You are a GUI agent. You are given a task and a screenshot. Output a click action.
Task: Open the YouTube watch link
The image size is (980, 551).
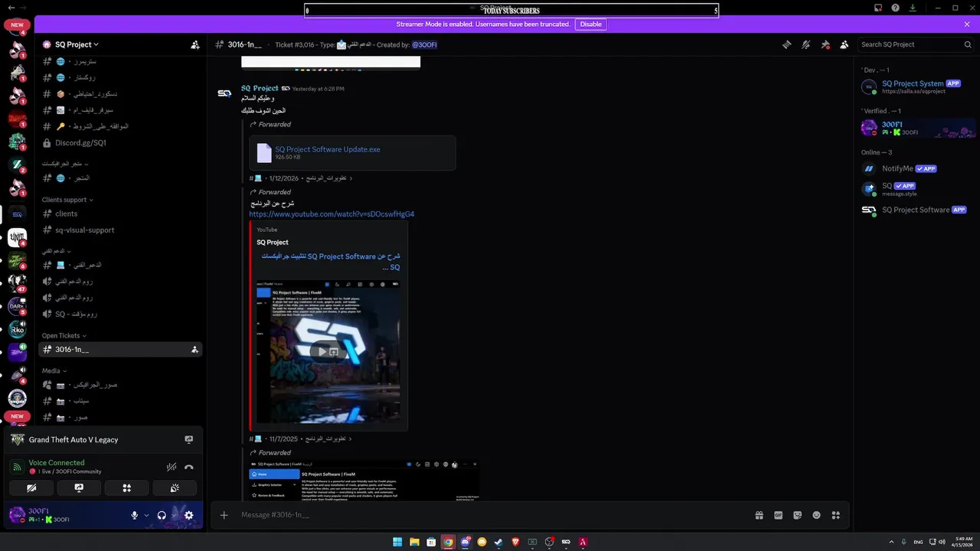pyautogui.click(x=332, y=214)
